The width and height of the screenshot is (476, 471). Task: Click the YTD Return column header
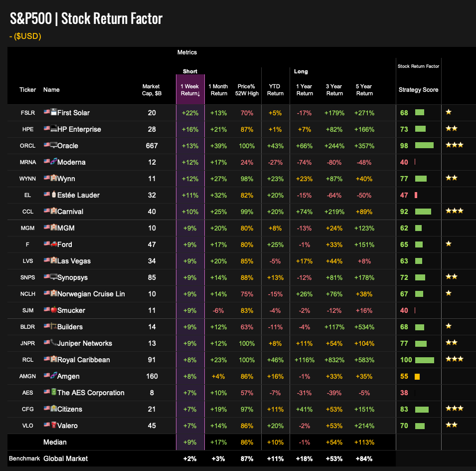[275, 90]
